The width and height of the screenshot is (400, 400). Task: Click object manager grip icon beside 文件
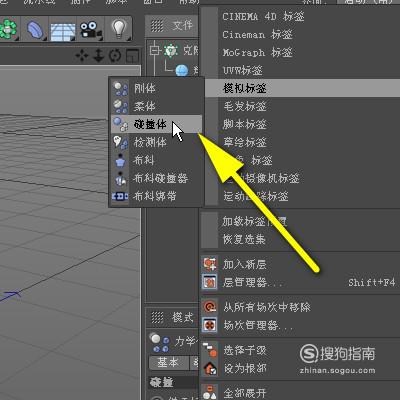coord(157,26)
